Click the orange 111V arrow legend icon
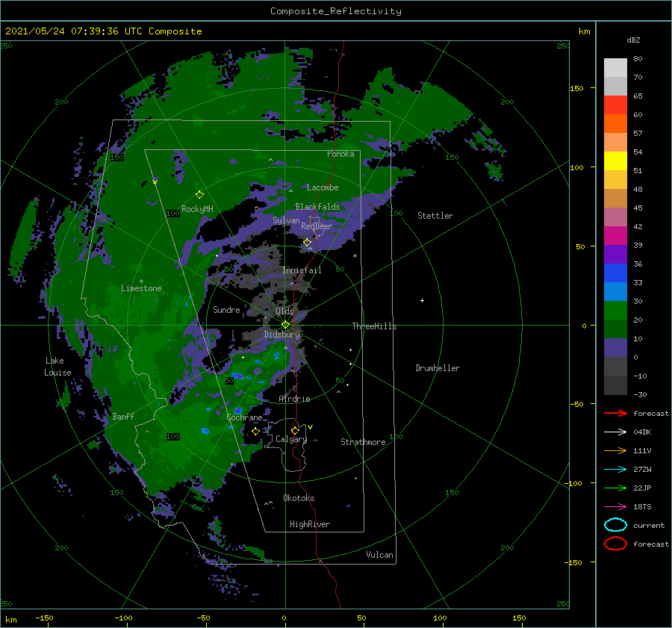Screen dimensions: 672x628 pos(615,450)
